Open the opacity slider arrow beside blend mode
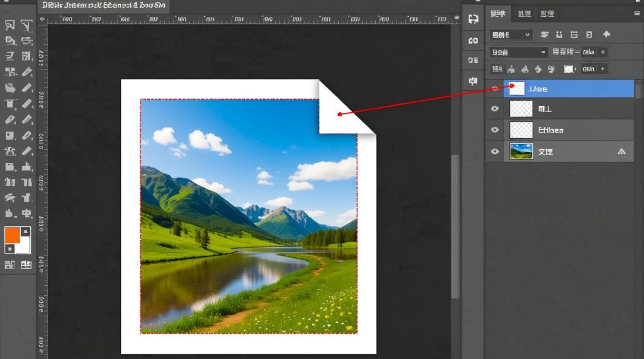The width and height of the screenshot is (644, 359). click(x=603, y=52)
